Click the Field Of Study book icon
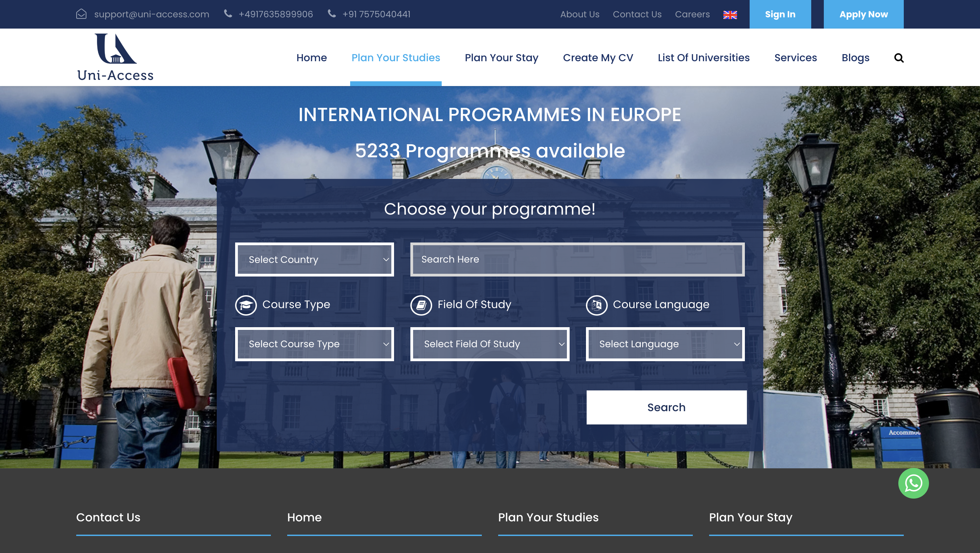The width and height of the screenshot is (980, 553). tap(421, 305)
